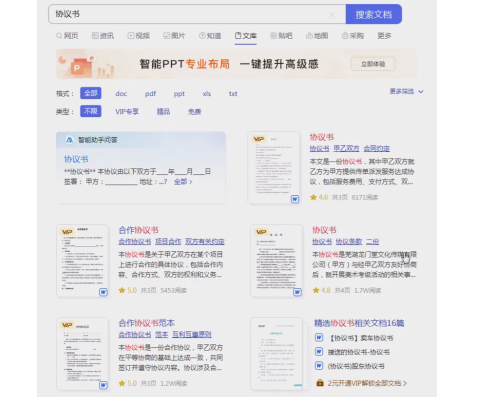Click the 合同约定 tag link
489x403 pixels.
coord(377,148)
